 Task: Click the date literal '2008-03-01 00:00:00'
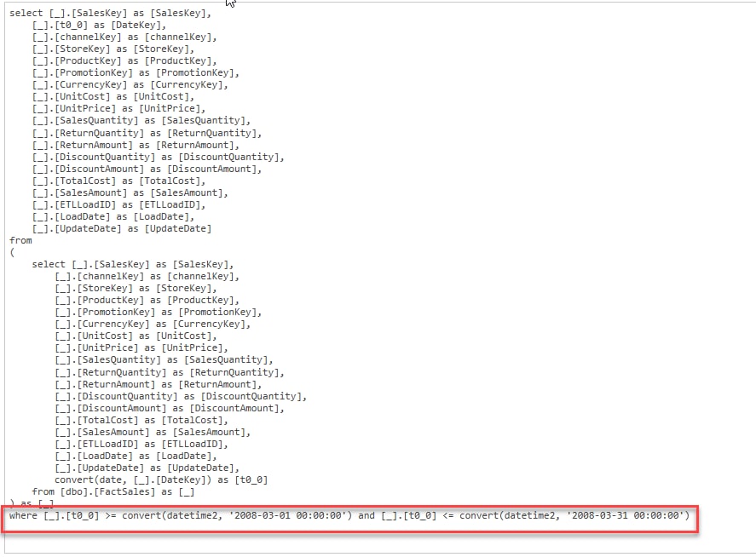288,515
